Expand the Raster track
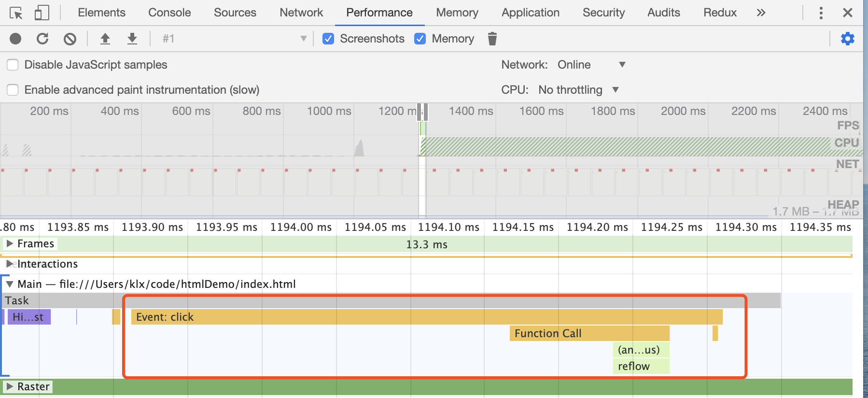The width and height of the screenshot is (868, 398). point(10,386)
